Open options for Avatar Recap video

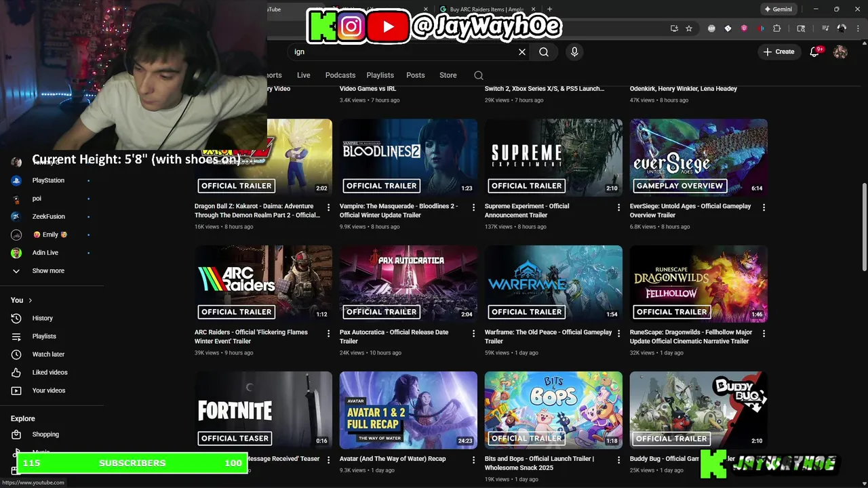tap(473, 460)
